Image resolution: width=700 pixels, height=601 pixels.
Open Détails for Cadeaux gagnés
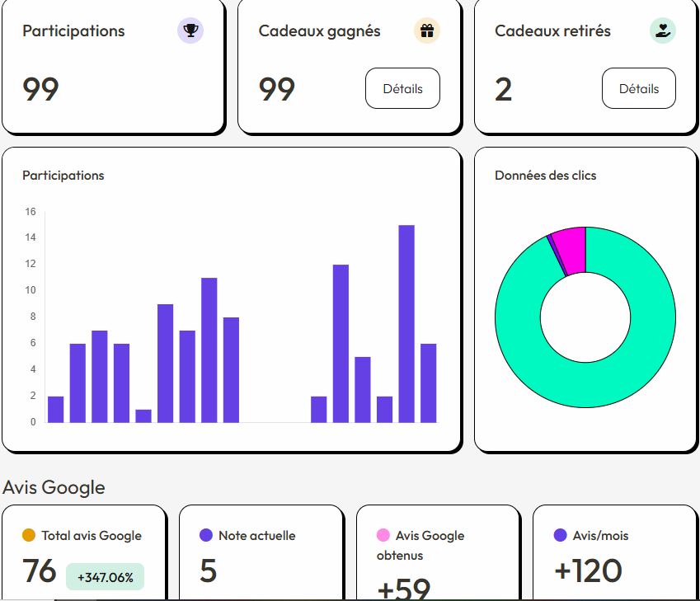(402, 89)
